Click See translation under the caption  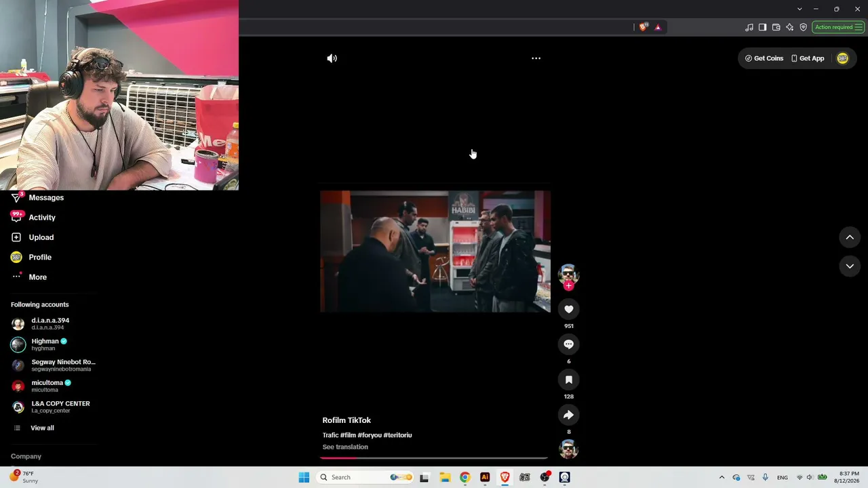pyautogui.click(x=345, y=447)
